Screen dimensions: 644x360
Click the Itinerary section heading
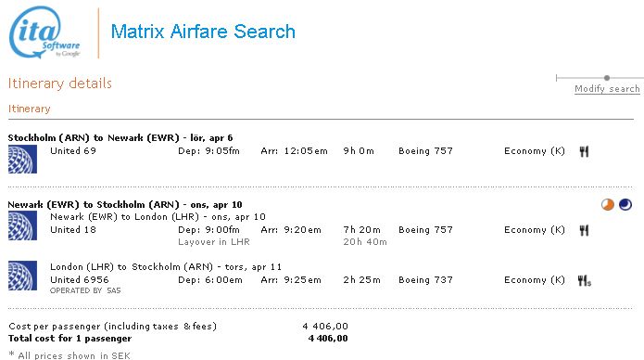pyautogui.click(x=29, y=109)
